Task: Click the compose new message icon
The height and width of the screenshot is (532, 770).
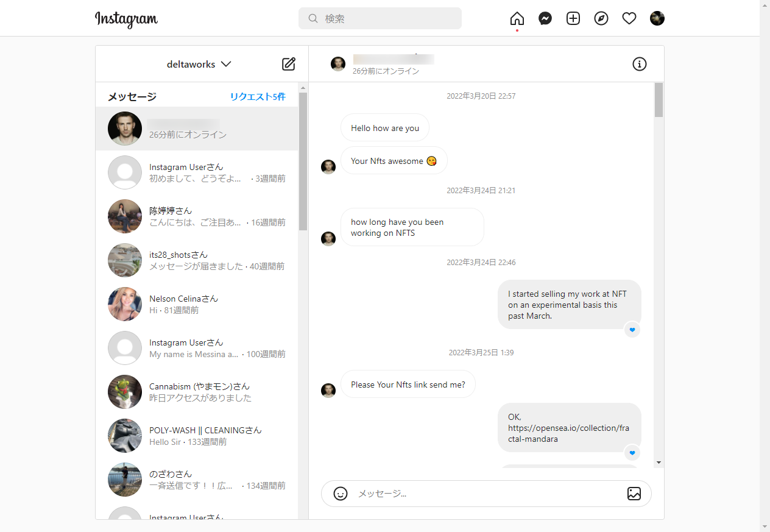Action: pyautogui.click(x=289, y=64)
